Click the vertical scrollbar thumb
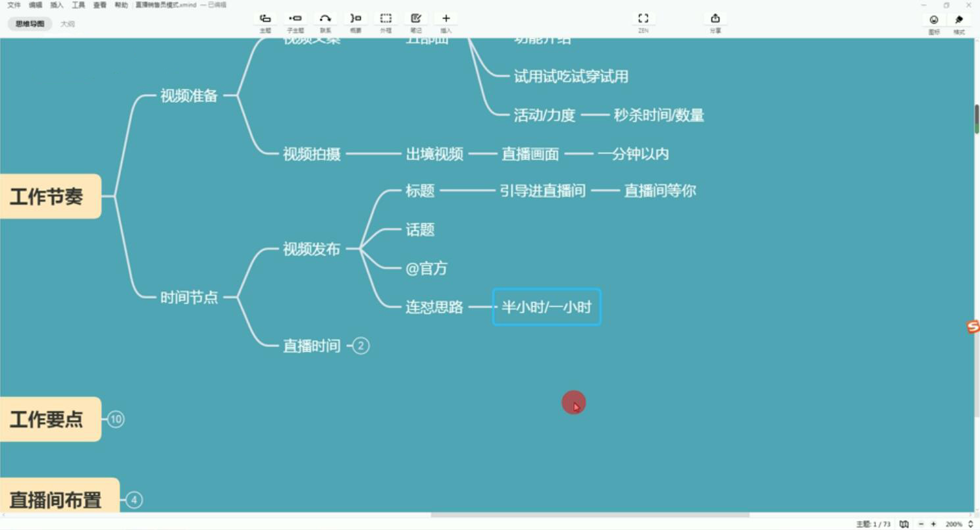 tap(977, 119)
